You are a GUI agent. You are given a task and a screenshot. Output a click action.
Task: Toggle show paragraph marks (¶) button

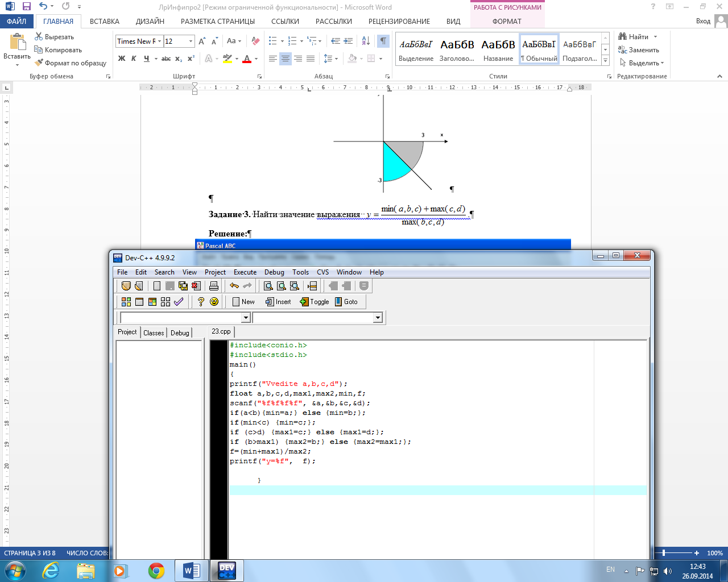(383, 41)
